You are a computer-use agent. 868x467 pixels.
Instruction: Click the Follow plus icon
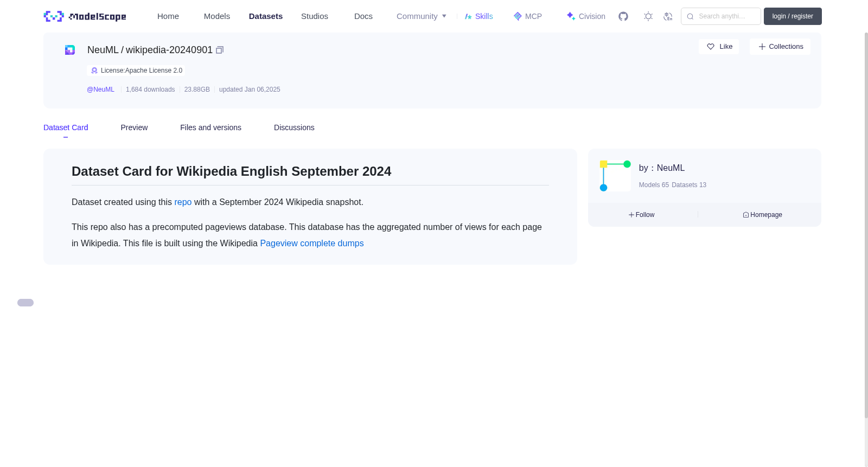[631, 215]
